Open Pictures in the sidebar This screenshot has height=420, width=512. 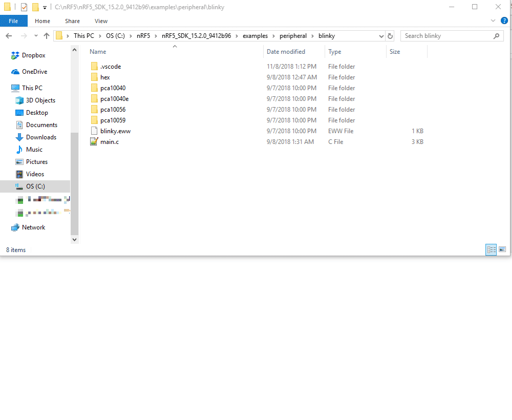pos(31,162)
